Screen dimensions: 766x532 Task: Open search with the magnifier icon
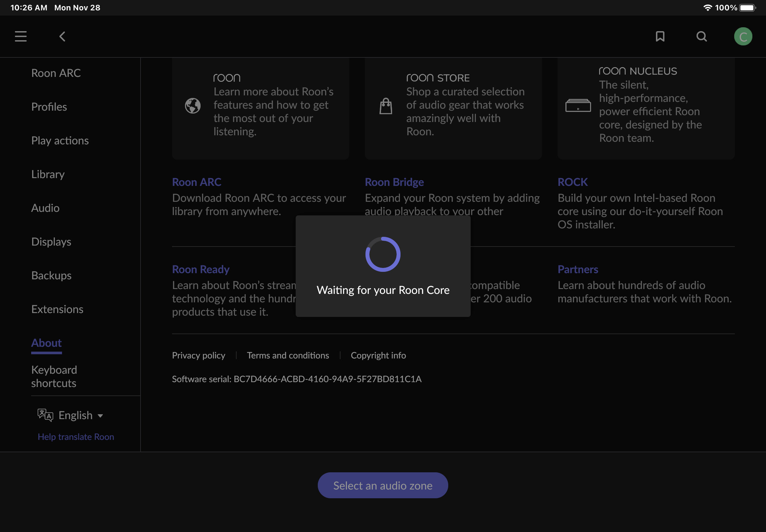[701, 36]
